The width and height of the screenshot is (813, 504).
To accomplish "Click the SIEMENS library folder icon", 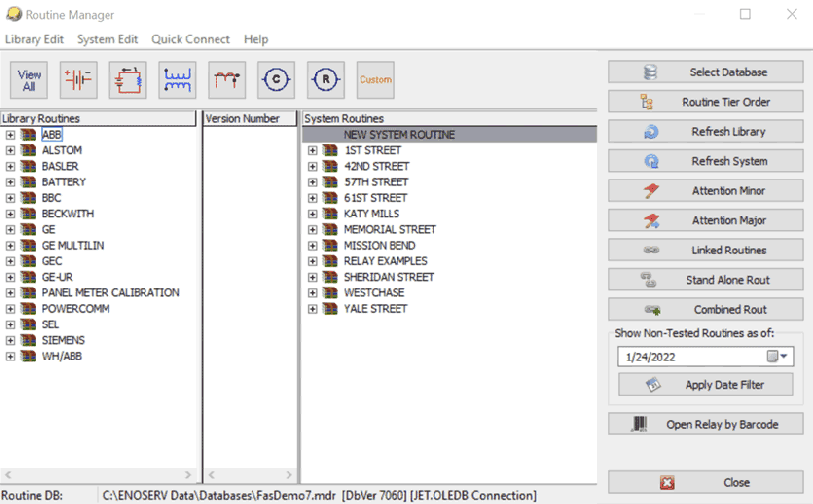I will tap(29, 340).
